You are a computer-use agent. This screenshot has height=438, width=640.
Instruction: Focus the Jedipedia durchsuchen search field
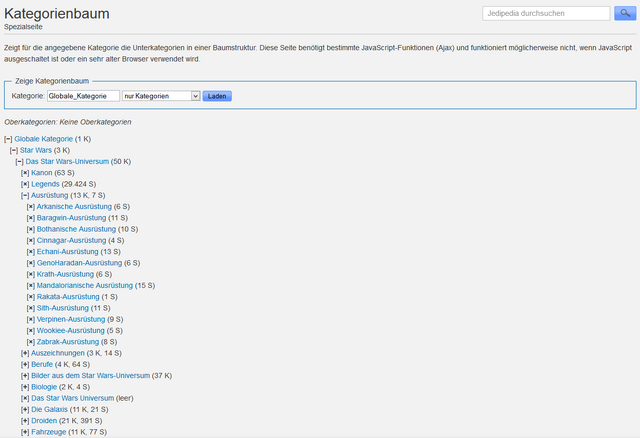[x=546, y=13]
